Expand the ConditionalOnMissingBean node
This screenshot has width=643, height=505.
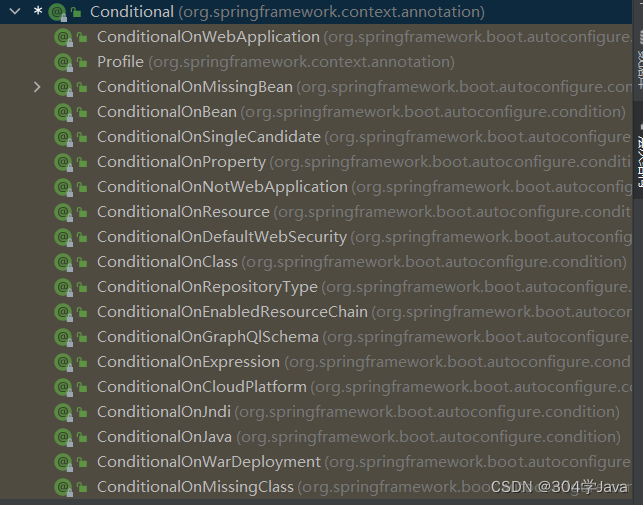click(x=37, y=87)
